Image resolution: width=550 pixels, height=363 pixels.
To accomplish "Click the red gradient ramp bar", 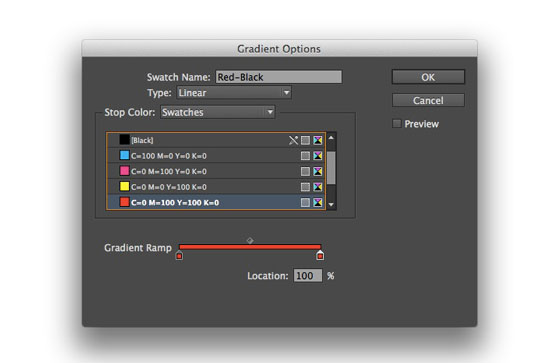I will pos(250,247).
